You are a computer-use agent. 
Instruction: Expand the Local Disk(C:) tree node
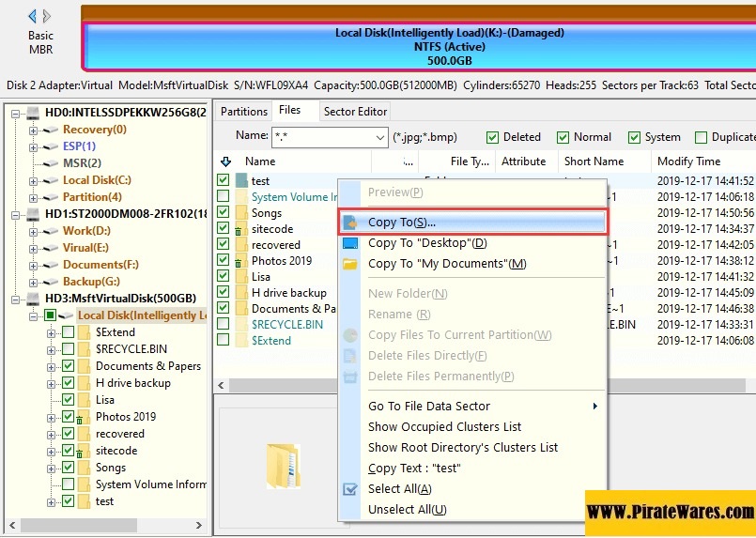click(x=34, y=180)
